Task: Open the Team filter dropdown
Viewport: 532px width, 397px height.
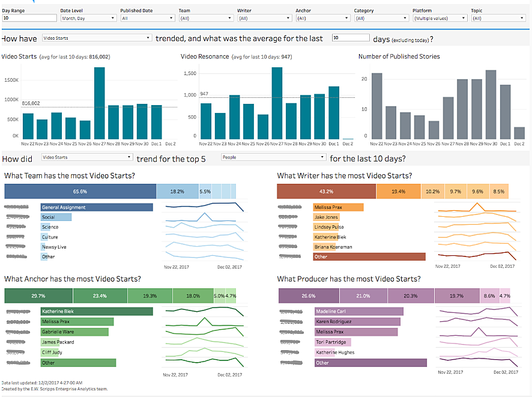Action: coord(205,19)
